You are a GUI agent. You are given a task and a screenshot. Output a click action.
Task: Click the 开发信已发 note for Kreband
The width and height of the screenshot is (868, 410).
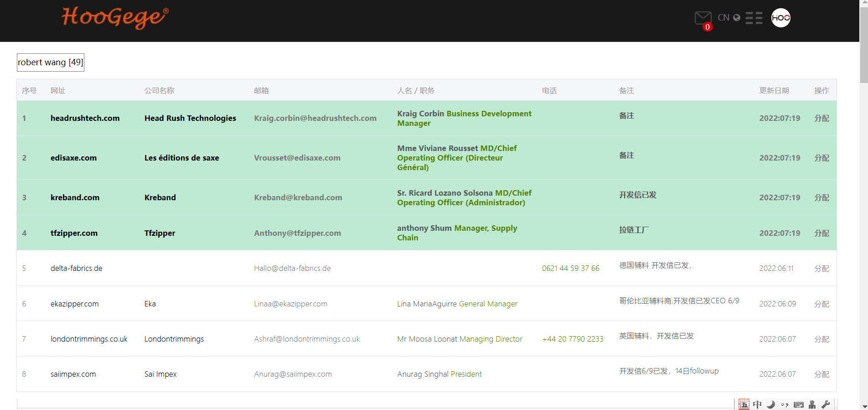637,195
